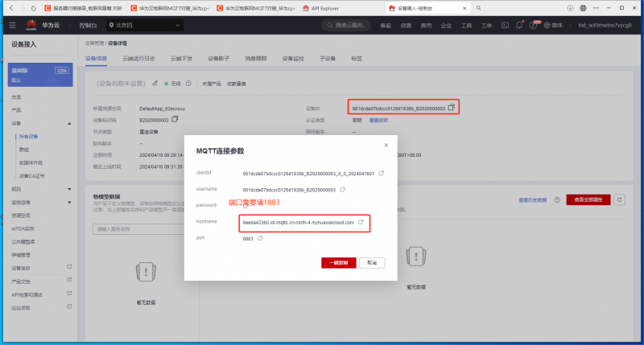Close the MQTT连接参数 dialog with X
This screenshot has width=644, height=345.
386,145
